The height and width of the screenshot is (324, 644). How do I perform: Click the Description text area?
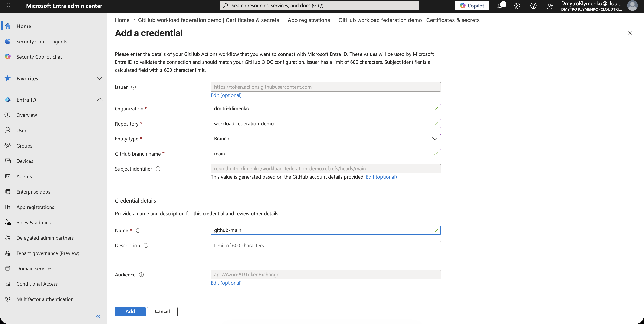(325, 252)
